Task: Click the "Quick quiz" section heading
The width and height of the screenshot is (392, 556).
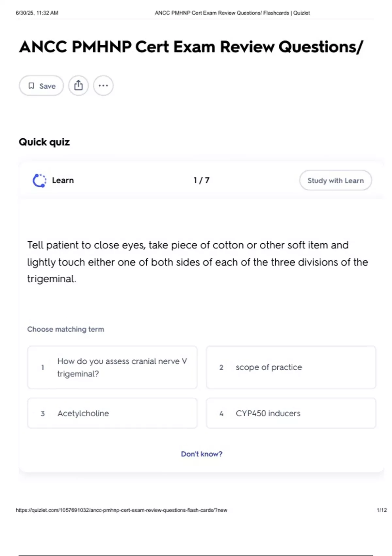Action: tap(44, 142)
